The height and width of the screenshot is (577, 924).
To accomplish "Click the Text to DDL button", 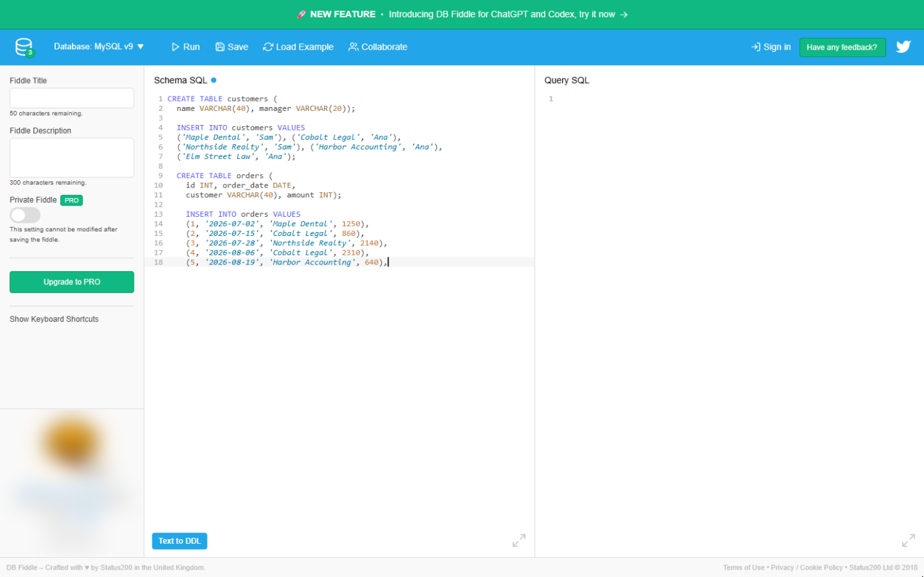I will [x=180, y=541].
